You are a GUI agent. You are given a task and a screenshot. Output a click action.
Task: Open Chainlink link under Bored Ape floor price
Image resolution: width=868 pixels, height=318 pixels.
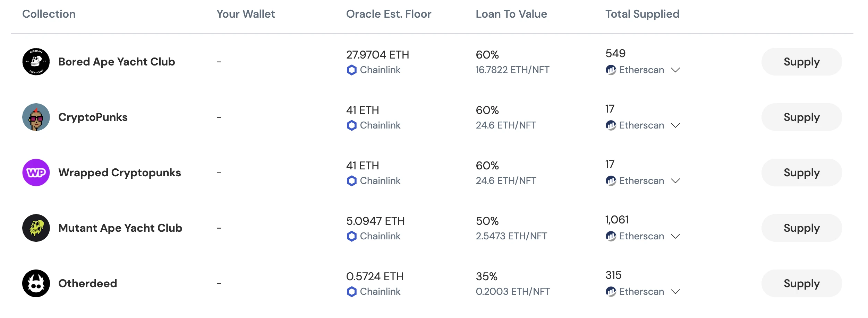point(380,70)
